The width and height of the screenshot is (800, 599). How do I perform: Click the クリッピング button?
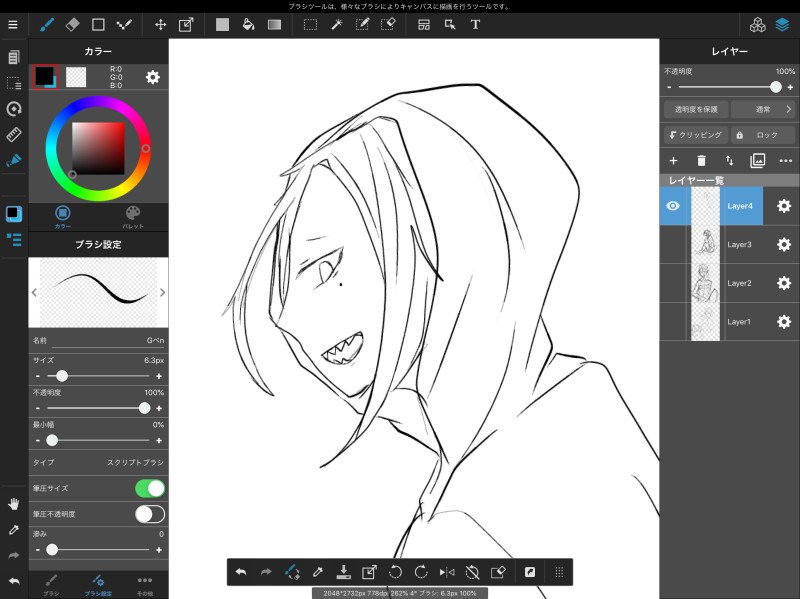point(693,135)
